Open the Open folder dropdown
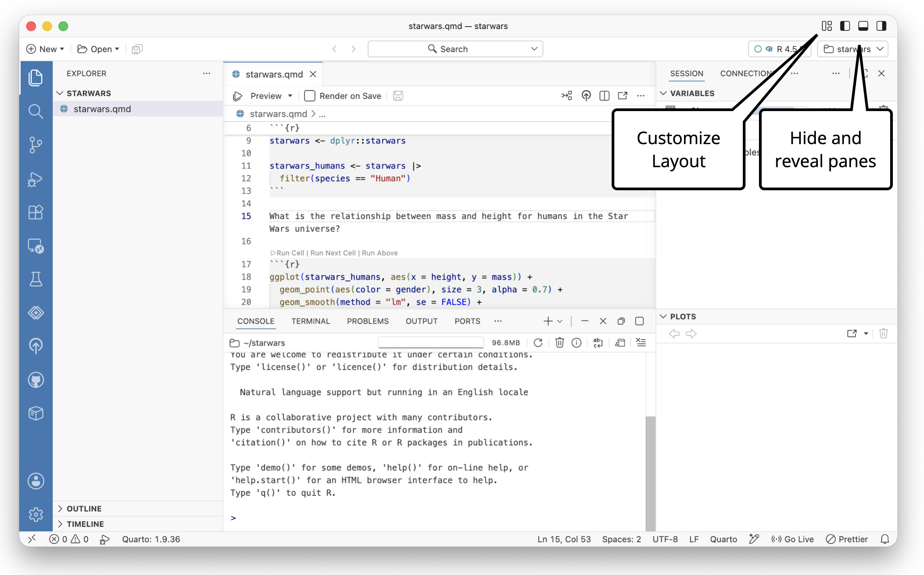The width and height of the screenshot is (924, 575). tap(98, 49)
